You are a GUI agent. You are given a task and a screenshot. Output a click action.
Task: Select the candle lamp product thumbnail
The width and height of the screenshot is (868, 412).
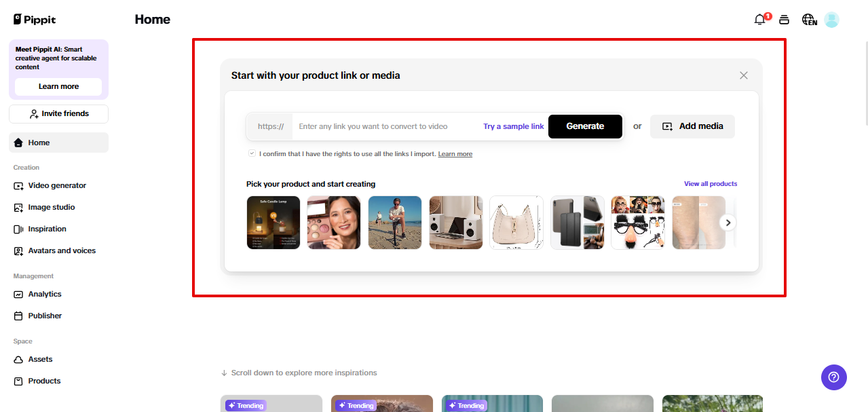(273, 222)
